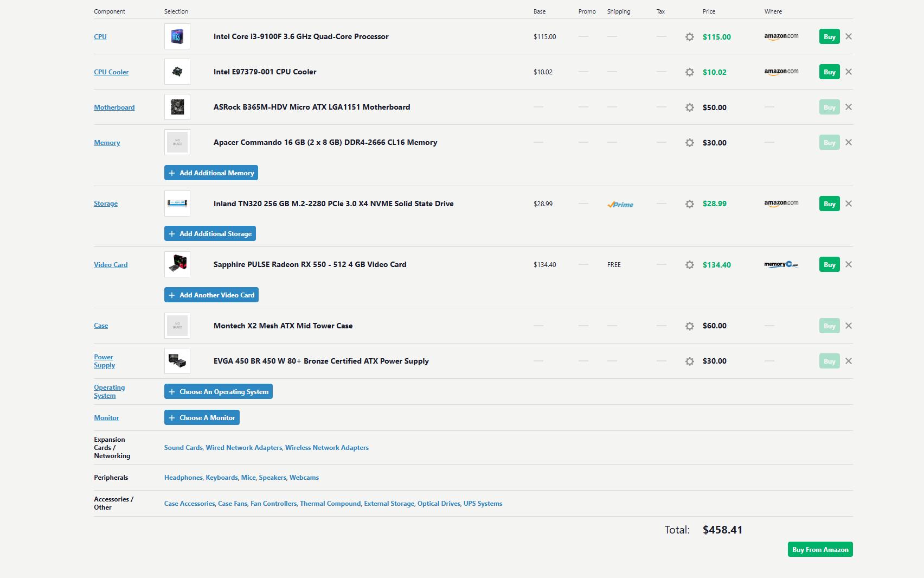The height and width of the screenshot is (578, 924).
Task: Click Add Additional Storage button
Action: 210,233
